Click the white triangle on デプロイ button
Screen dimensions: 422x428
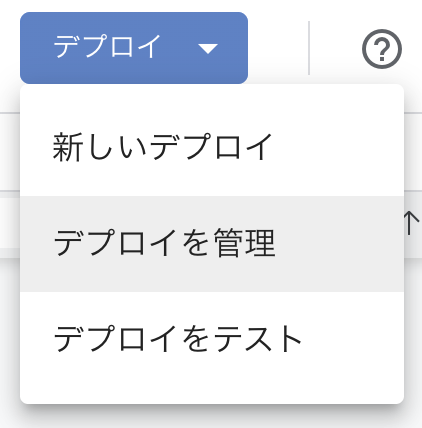pos(208,49)
